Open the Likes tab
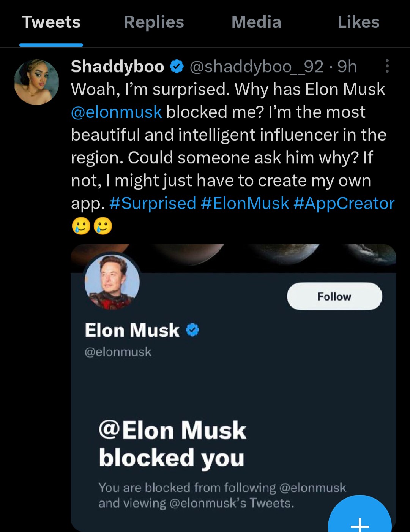Viewport: 410px width, 532px height. click(x=358, y=22)
